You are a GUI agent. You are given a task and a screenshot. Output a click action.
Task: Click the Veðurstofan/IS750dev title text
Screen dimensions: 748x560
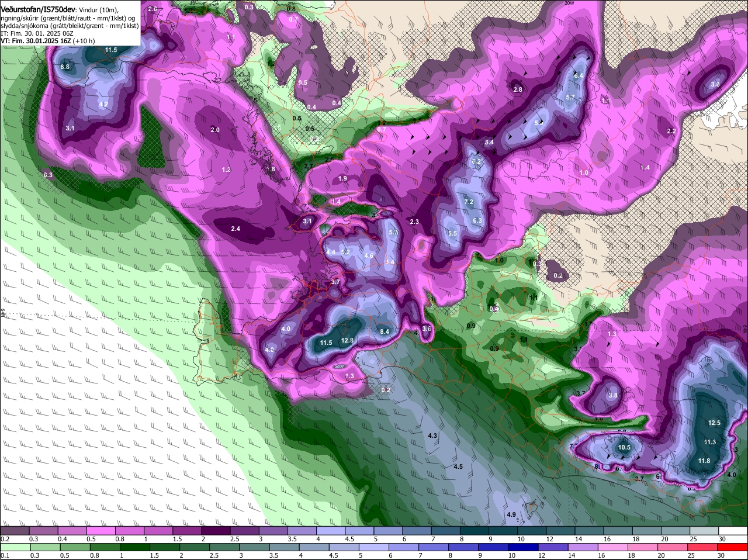click(38, 9)
